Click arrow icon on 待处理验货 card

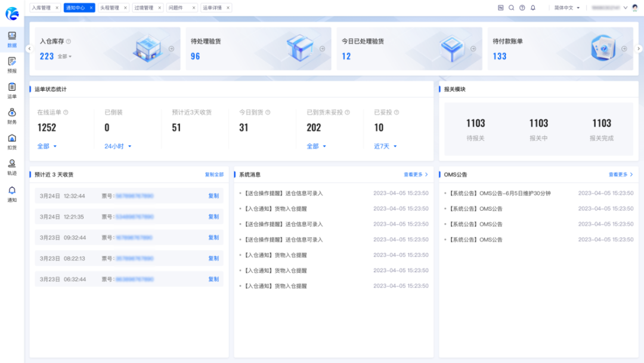pyautogui.click(x=323, y=48)
